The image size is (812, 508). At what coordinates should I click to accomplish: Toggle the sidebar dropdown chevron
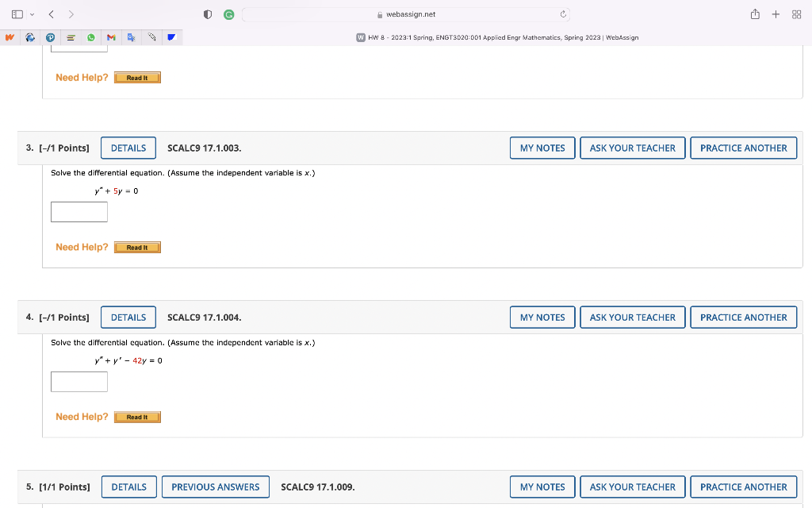pos(32,14)
